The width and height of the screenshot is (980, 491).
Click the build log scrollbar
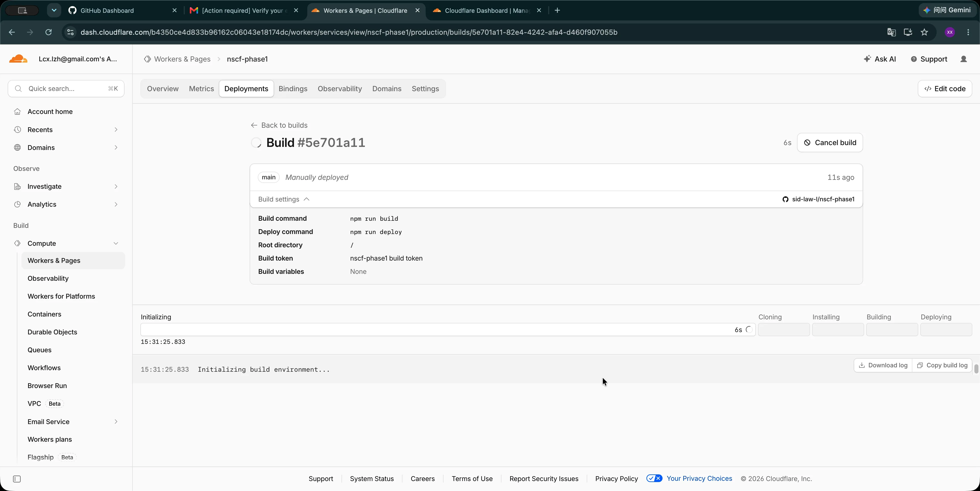tap(976, 369)
